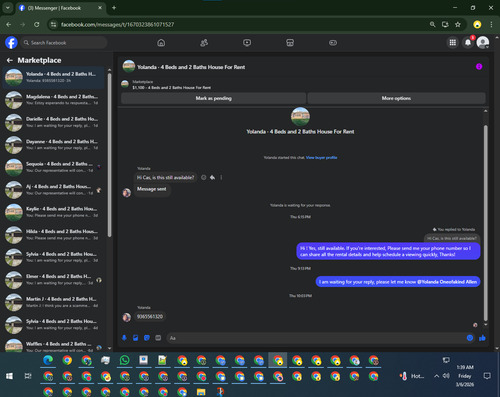Open the Waffles conversation

(x=54, y=346)
